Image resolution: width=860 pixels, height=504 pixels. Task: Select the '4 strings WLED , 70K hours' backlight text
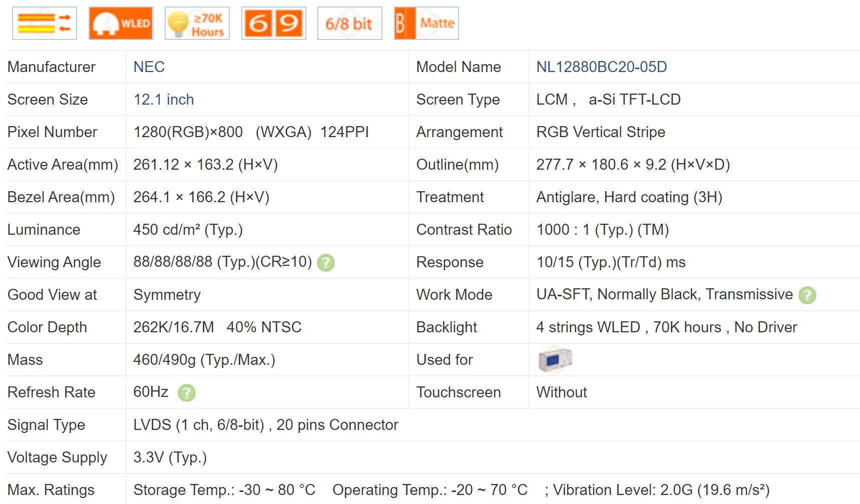[x=629, y=327]
